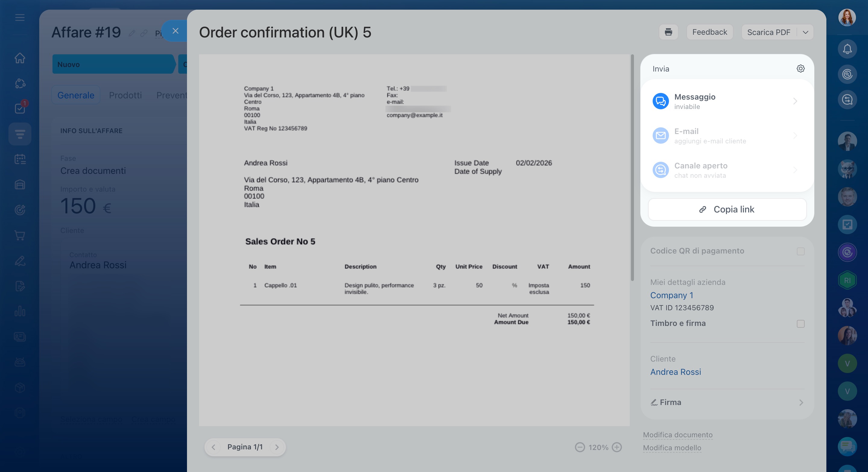Open the shopping cart sidebar icon
The height and width of the screenshot is (472, 868).
[20, 235]
